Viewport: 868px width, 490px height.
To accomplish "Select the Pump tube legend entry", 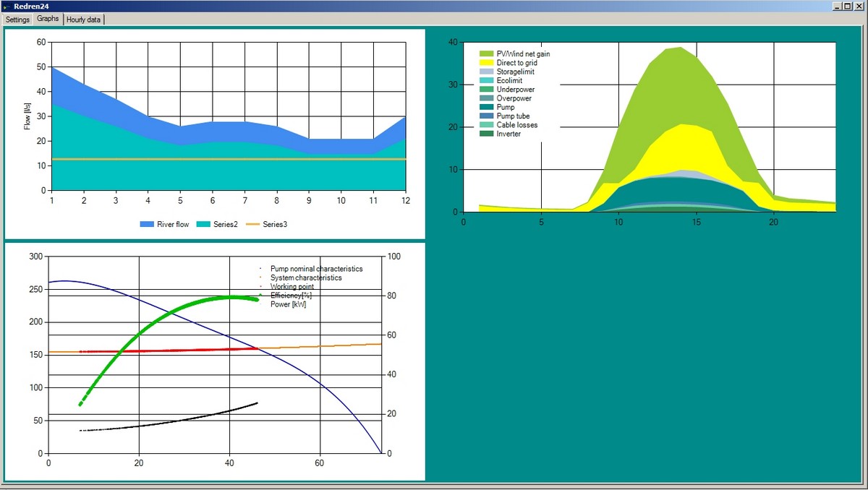I will (513, 116).
